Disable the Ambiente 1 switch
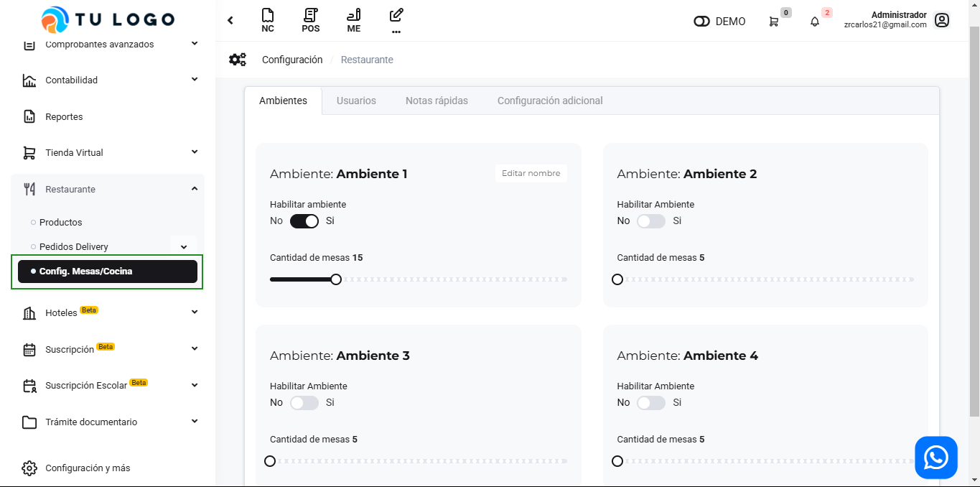Image resolution: width=980 pixels, height=487 pixels. tap(304, 221)
